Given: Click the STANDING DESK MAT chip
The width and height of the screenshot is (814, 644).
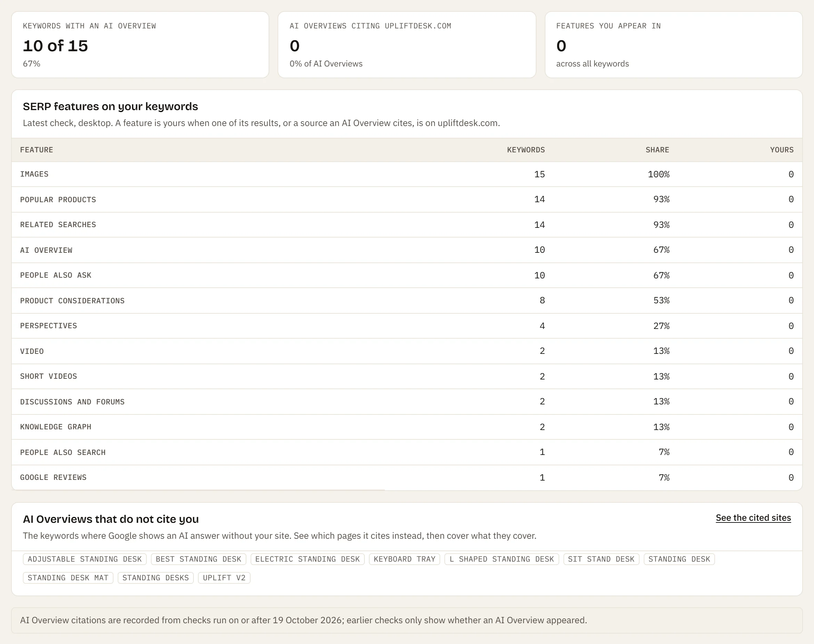Looking at the screenshot, I should coord(68,578).
